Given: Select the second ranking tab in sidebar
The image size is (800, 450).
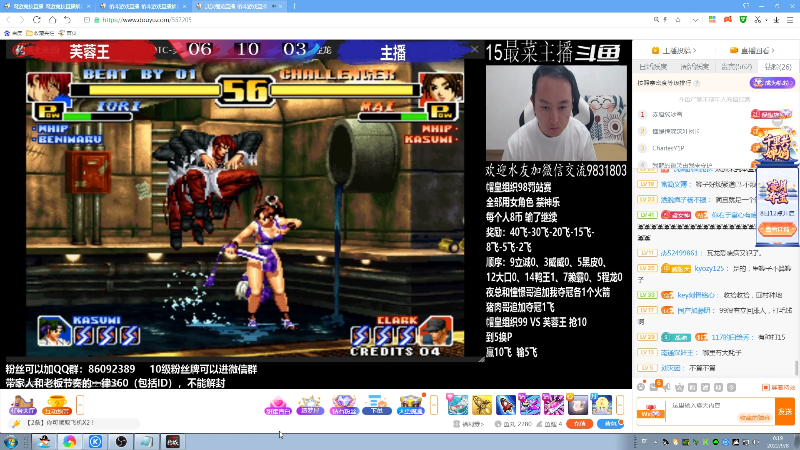Looking at the screenshot, I should click(694, 67).
